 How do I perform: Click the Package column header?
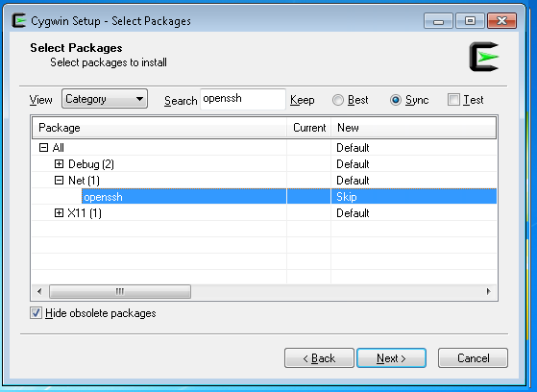159,128
